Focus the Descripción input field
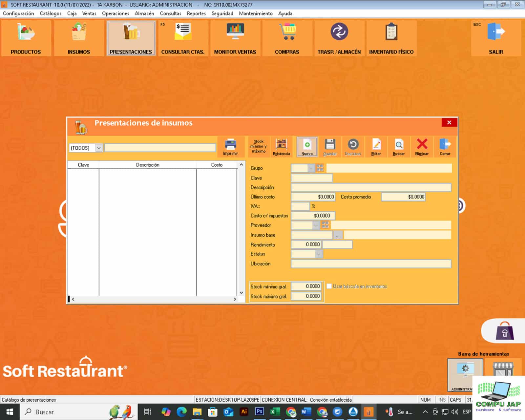Image resolution: width=525 pixels, height=420 pixels. pos(371,187)
